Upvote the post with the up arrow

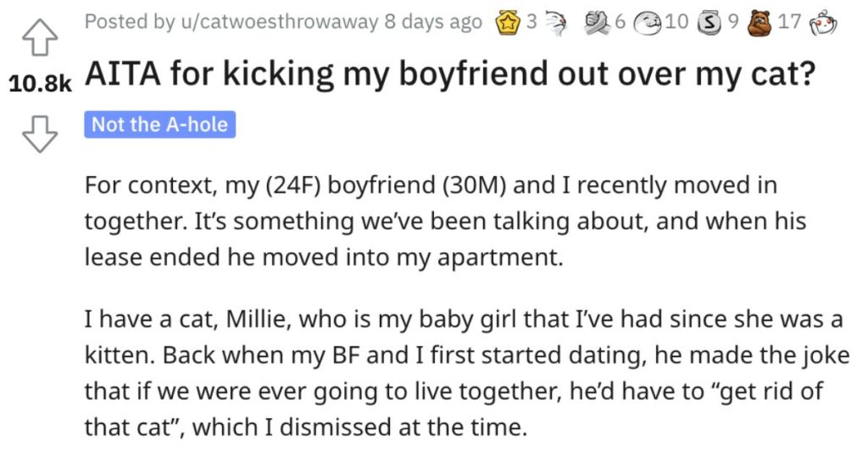[39, 36]
